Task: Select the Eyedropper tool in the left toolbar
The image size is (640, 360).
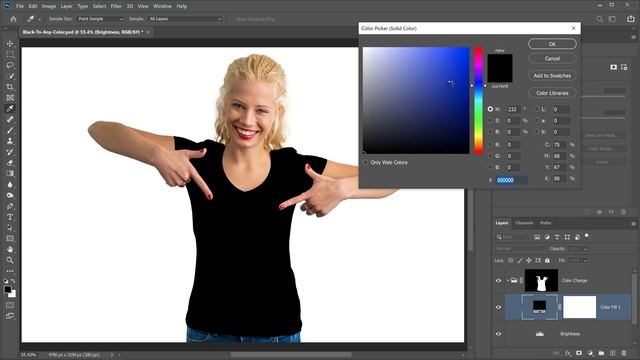Action: [x=10, y=109]
